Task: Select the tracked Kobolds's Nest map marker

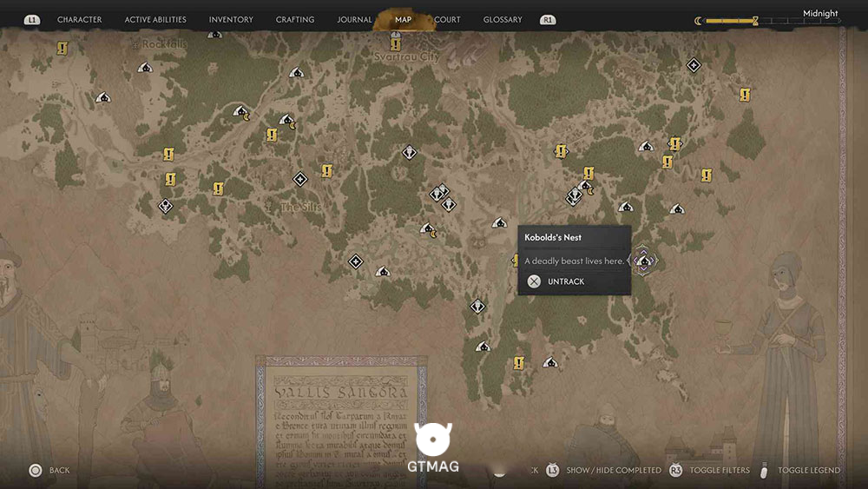Action: coord(644,261)
